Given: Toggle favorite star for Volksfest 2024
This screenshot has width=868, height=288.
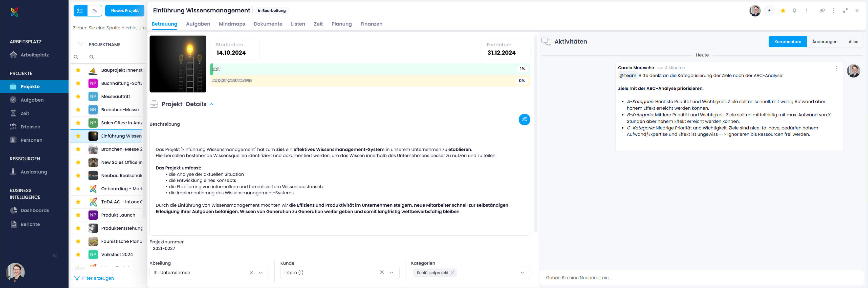Looking at the screenshot, I should [78, 255].
